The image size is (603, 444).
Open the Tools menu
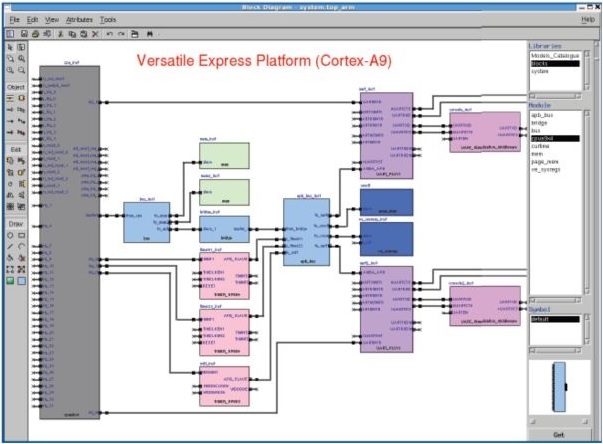tap(108, 20)
